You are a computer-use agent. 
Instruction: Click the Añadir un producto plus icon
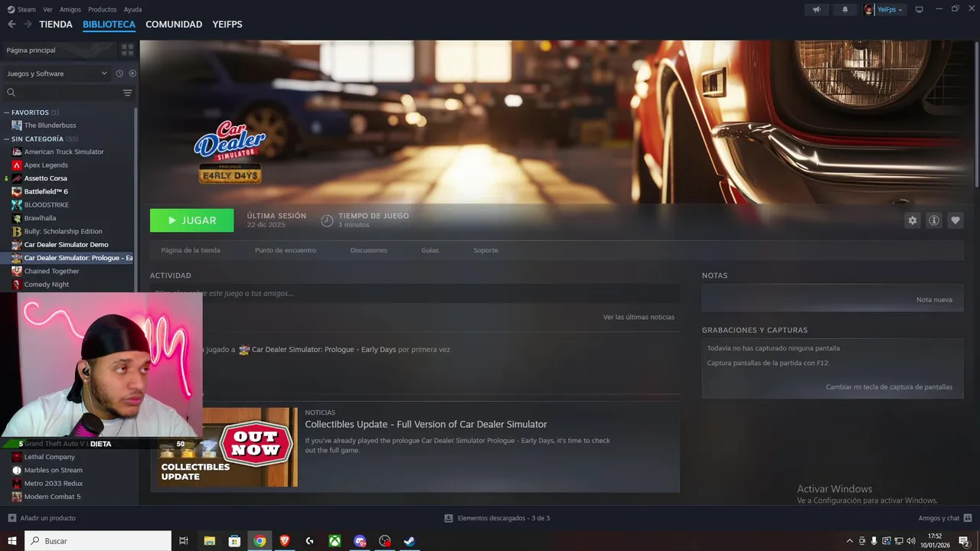(11, 518)
